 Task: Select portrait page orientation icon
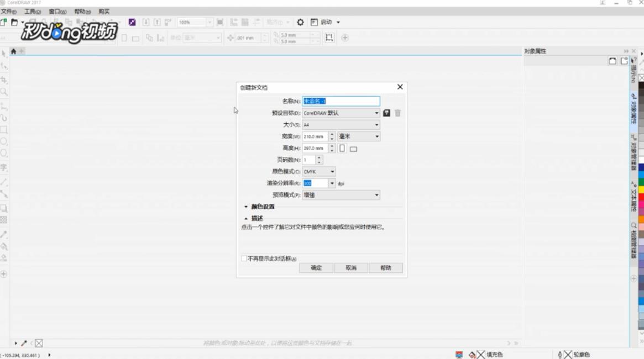(x=342, y=148)
